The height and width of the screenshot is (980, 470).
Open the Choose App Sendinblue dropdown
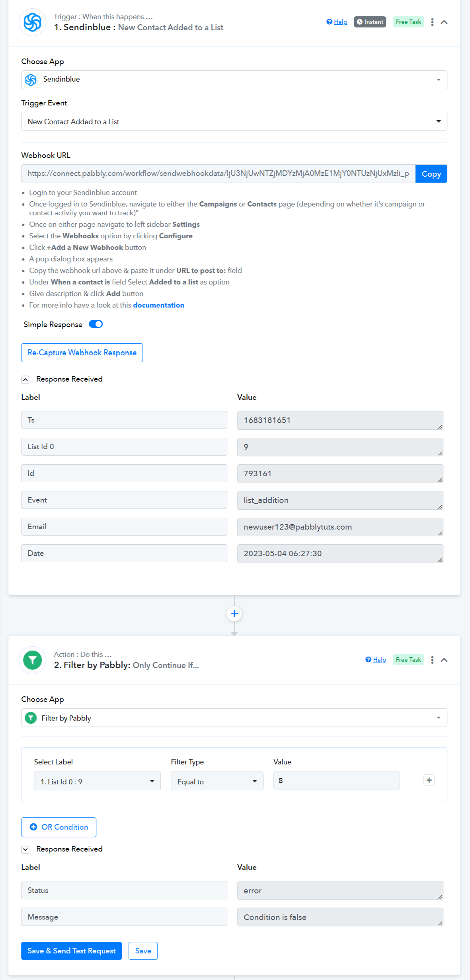tap(234, 80)
